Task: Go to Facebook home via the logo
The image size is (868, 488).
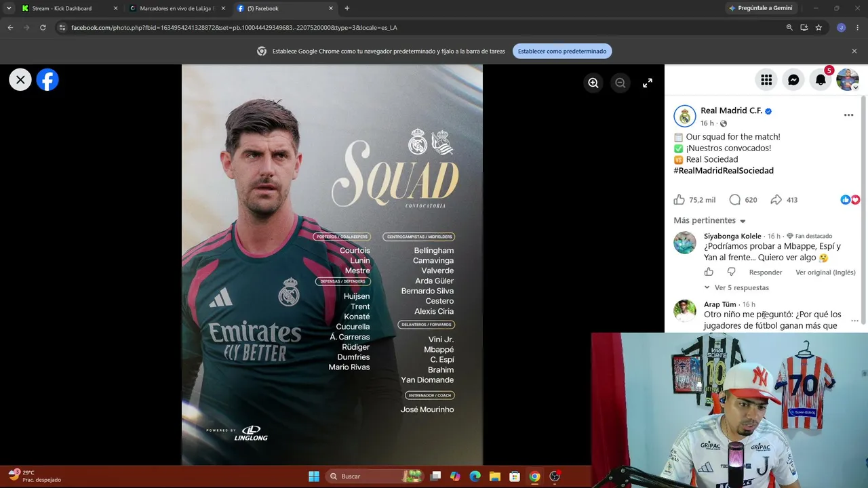Action: [47, 80]
